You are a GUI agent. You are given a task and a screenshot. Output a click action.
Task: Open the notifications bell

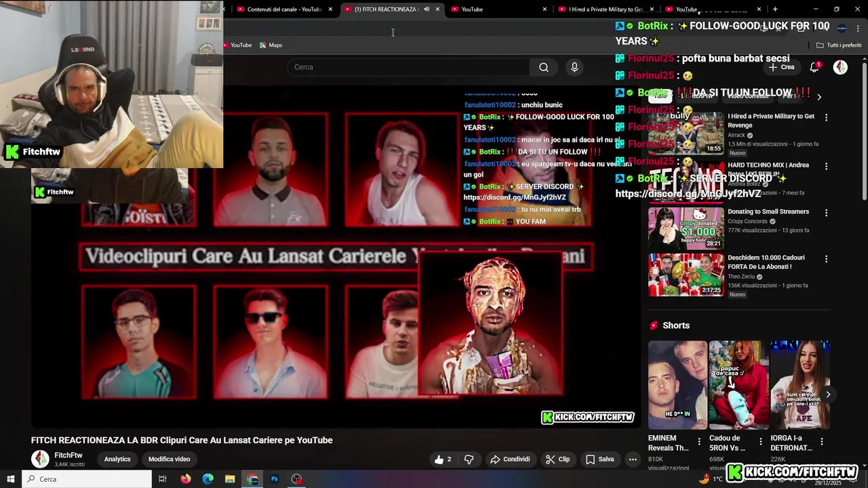814,67
